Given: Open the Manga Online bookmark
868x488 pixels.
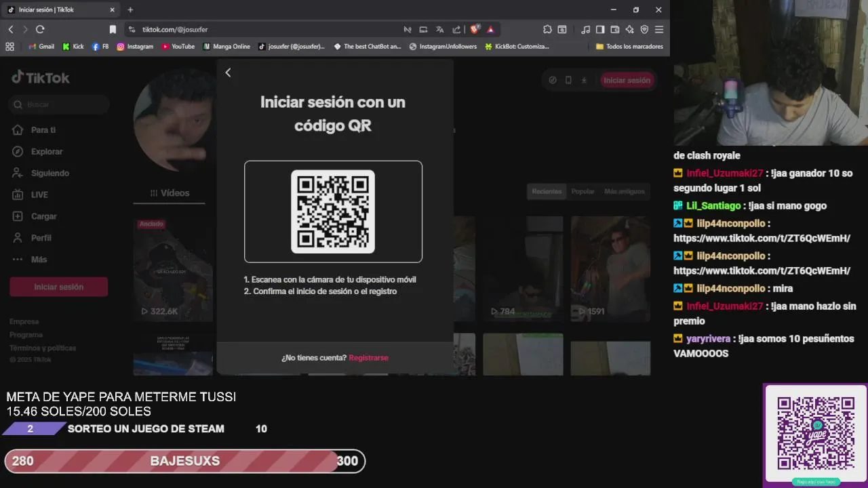Looking at the screenshot, I should point(226,47).
